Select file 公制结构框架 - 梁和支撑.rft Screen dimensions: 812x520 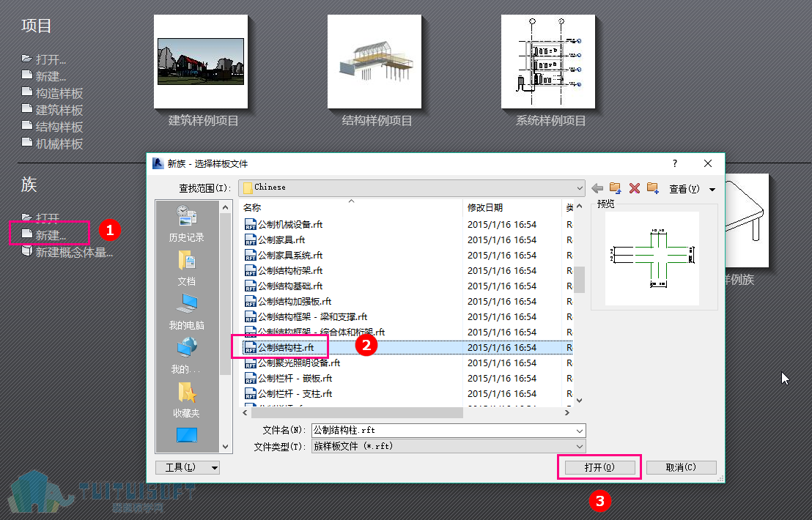tap(306, 316)
